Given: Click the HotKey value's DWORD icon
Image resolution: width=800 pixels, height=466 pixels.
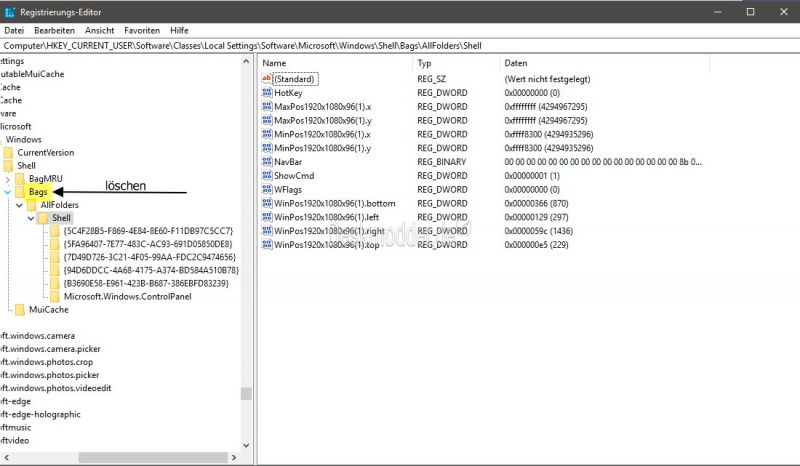Looking at the screenshot, I should tap(266, 92).
